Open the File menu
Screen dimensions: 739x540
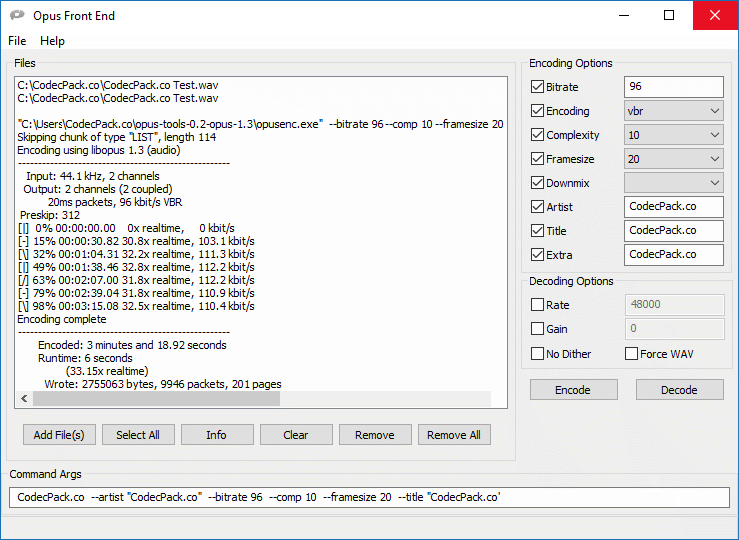click(x=17, y=41)
